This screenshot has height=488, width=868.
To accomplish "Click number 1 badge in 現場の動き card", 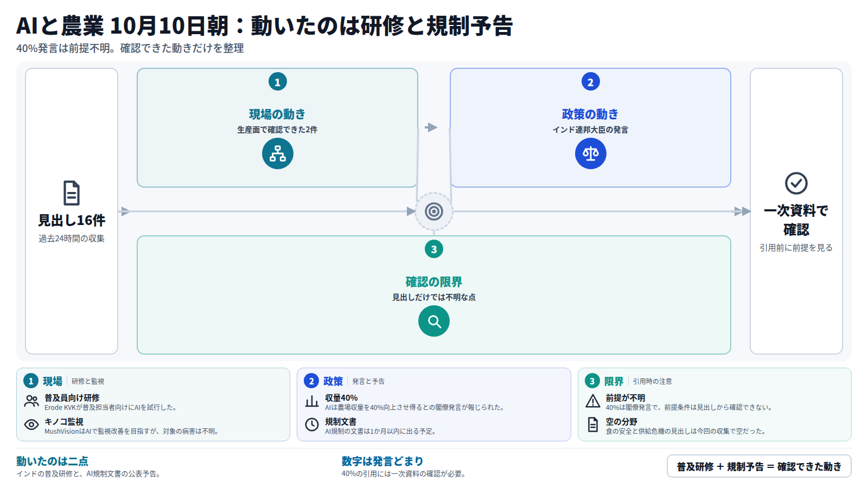I will tap(278, 82).
